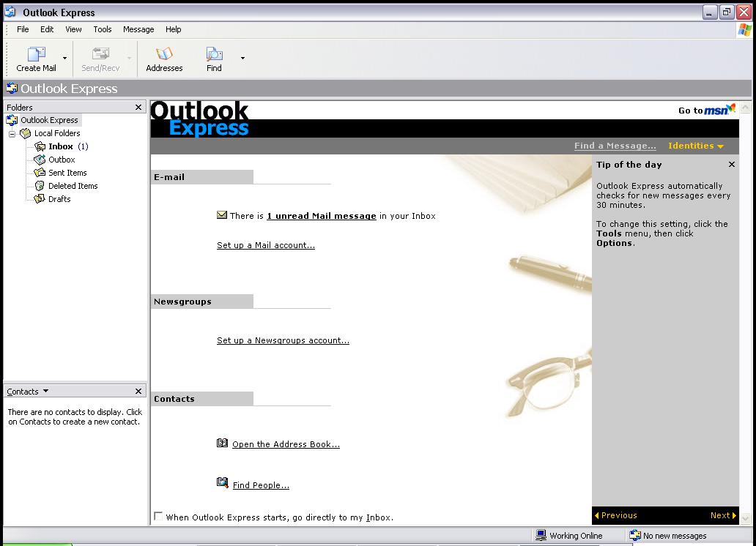Open the Contacts pane dropdown menu
This screenshot has height=546, width=756.
[x=46, y=391]
